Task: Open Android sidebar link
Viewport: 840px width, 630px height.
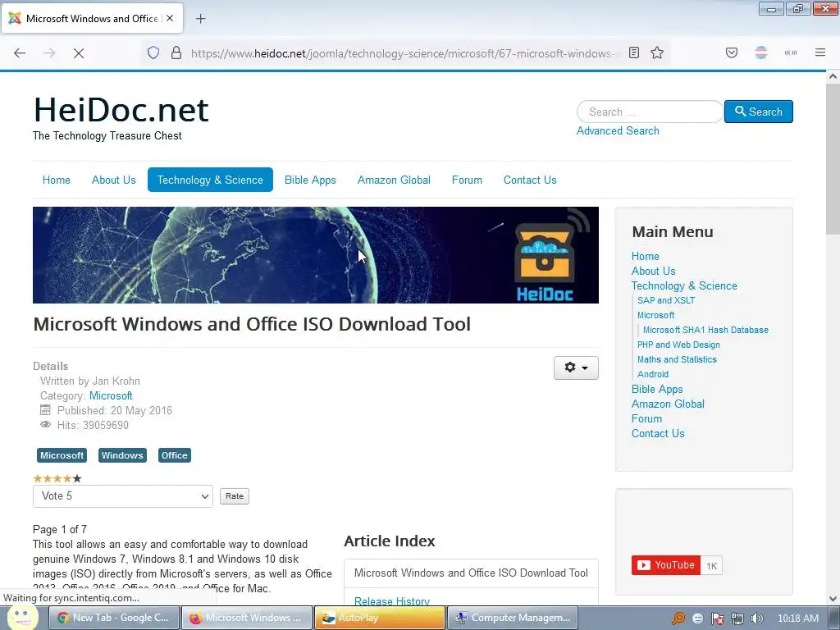Action: (x=652, y=374)
